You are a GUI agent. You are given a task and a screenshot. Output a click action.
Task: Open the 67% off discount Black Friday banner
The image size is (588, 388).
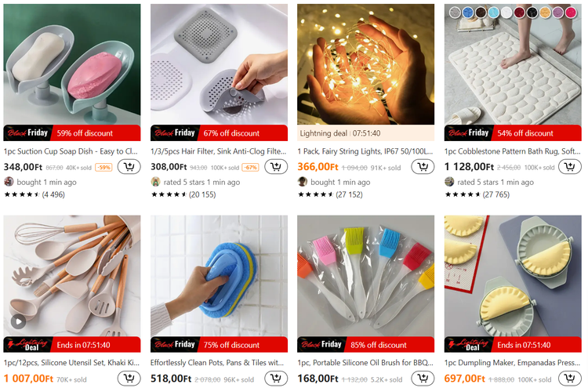(x=219, y=133)
